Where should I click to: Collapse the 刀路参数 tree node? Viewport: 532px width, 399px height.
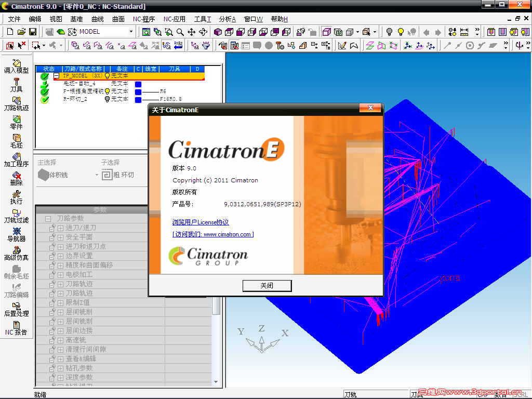[48, 219]
